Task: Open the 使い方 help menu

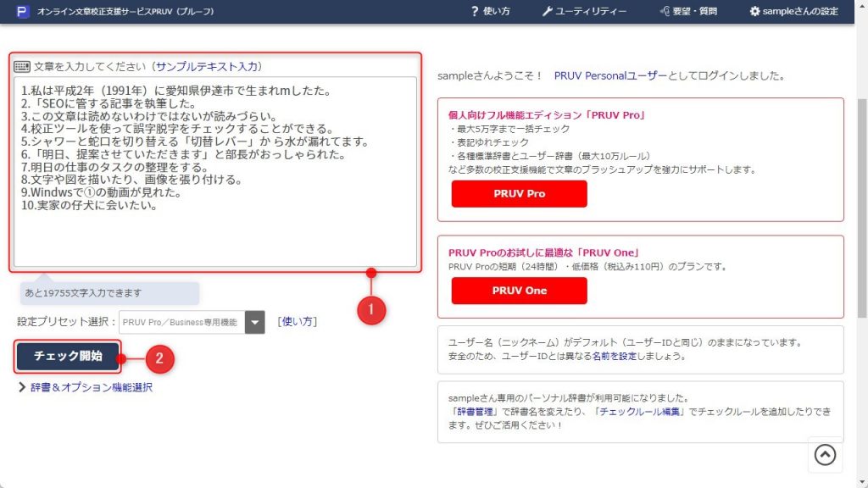Action: click(491, 11)
